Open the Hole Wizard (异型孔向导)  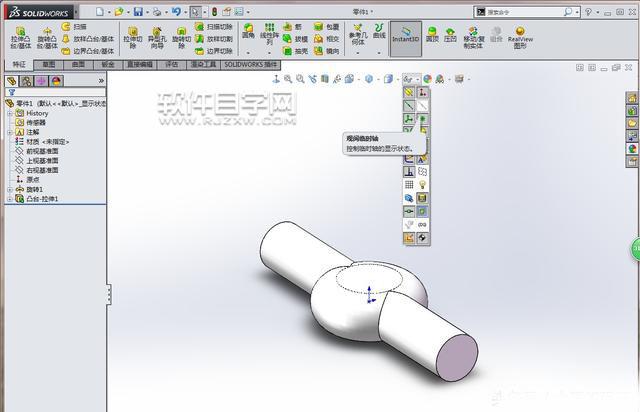157,38
